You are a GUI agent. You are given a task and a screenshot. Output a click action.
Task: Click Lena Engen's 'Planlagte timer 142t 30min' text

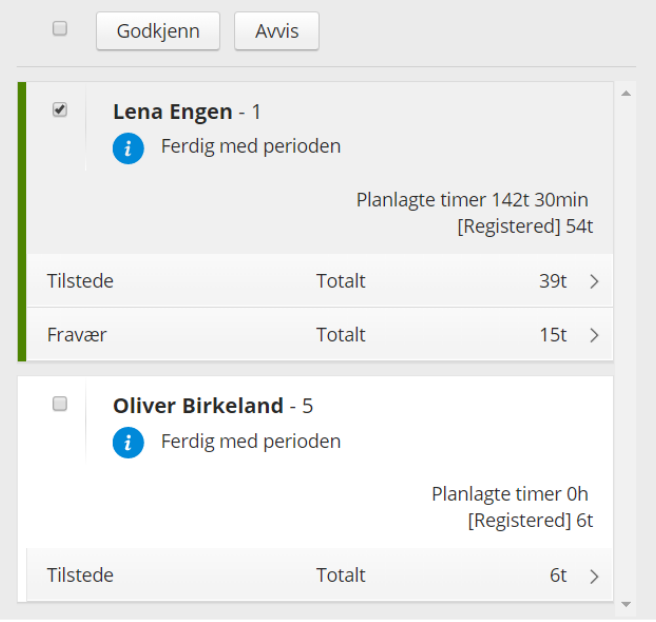(x=472, y=200)
